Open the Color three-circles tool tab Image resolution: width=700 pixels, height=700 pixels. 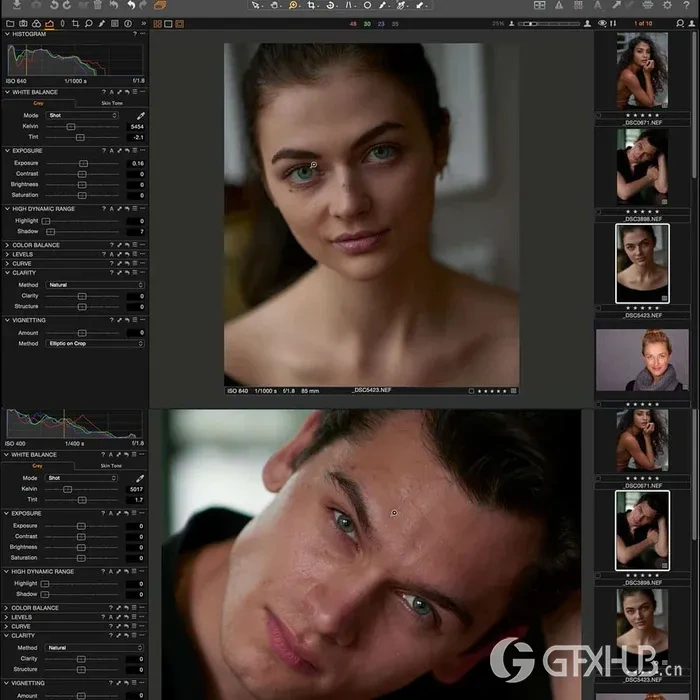36,24
